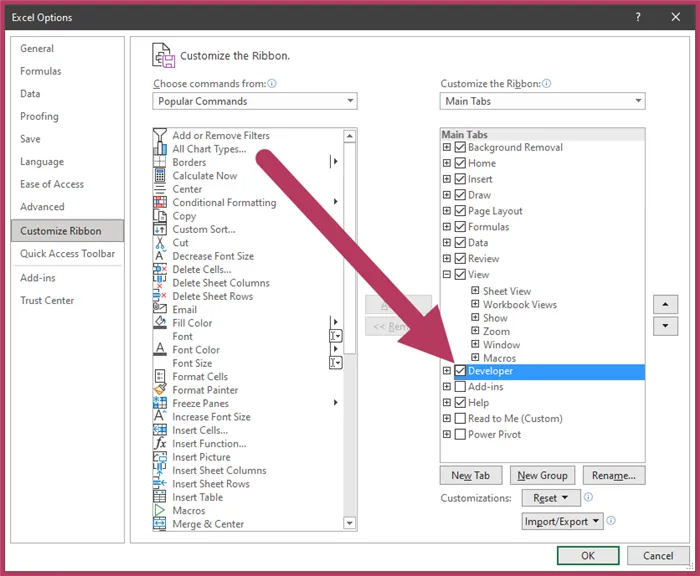This screenshot has width=700, height=576.
Task: Click the commands list scrollbar down arrow
Action: click(350, 522)
